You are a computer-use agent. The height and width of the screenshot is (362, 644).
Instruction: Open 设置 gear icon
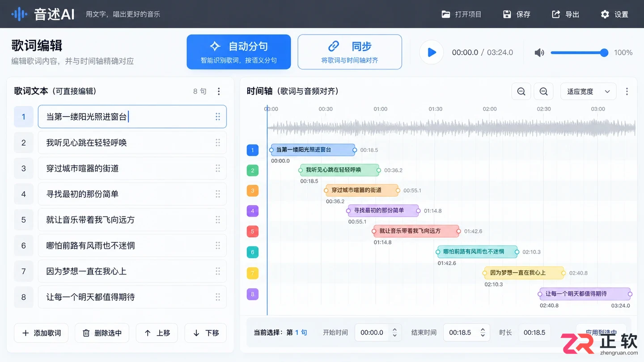tap(605, 14)
